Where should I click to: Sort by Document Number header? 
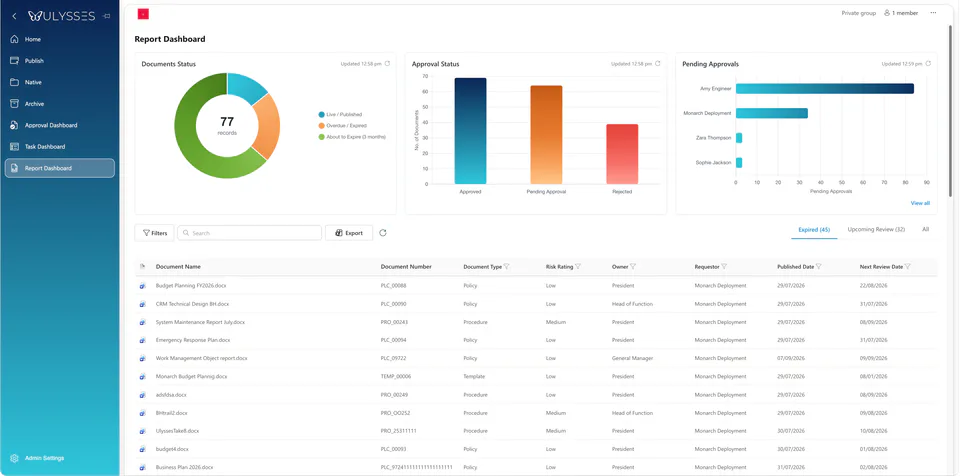406,266
